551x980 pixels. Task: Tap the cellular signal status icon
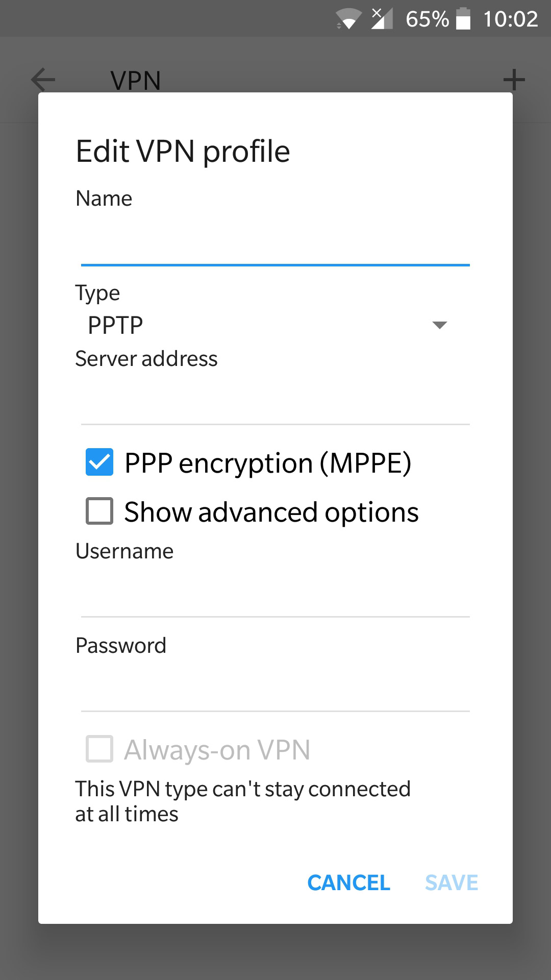click(382, 19)
